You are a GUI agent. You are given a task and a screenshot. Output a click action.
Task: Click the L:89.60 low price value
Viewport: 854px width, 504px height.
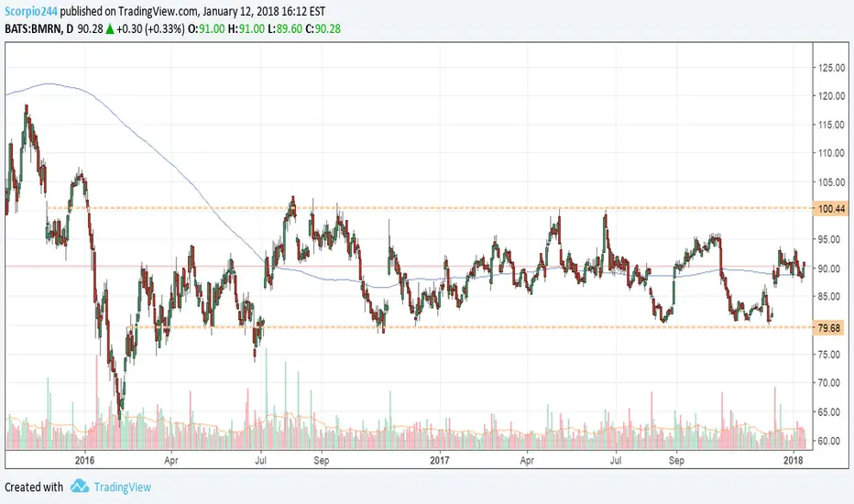point(285,29)
